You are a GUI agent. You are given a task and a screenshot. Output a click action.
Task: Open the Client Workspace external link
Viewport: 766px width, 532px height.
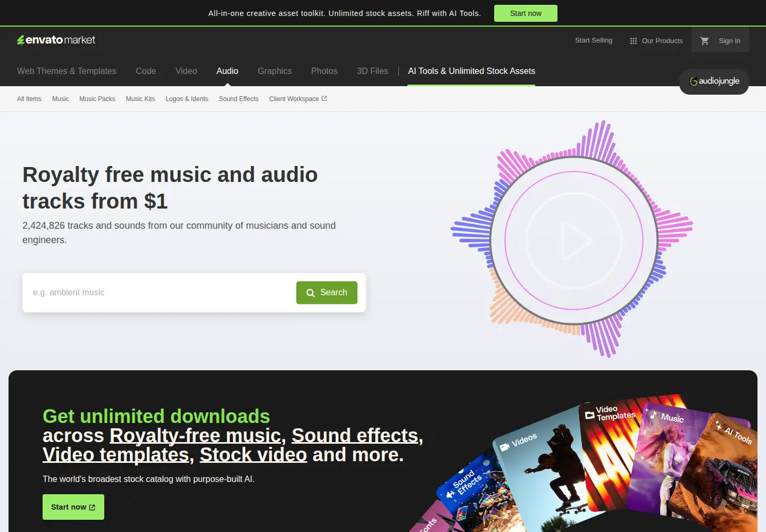[x=298, y=99]
